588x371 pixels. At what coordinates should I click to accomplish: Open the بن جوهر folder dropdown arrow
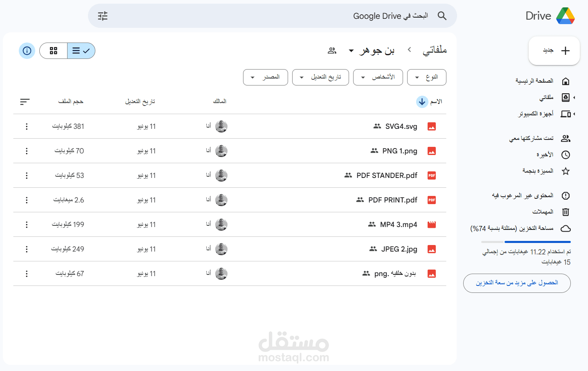coord(351,51)
